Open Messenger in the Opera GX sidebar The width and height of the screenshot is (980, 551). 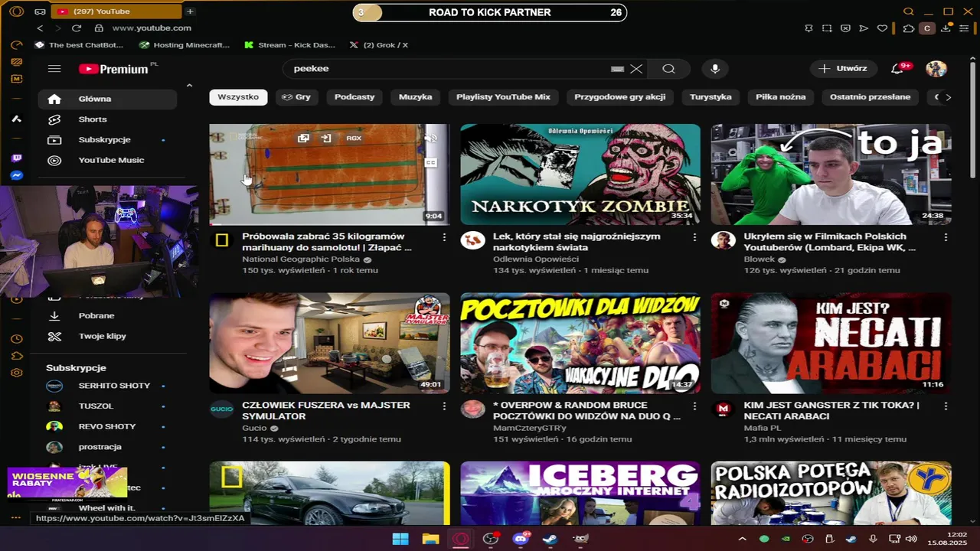(x=16, y=175)
